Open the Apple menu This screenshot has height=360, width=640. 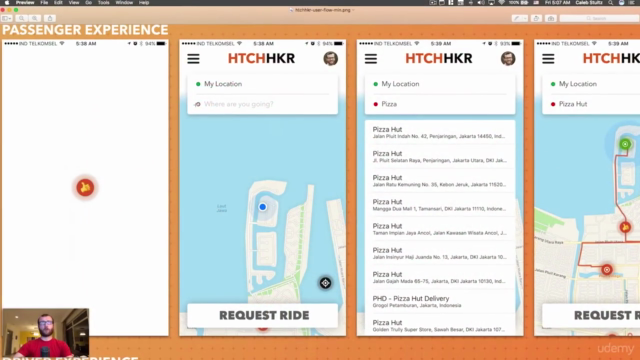pyautogui.click(x=7, y=2)
